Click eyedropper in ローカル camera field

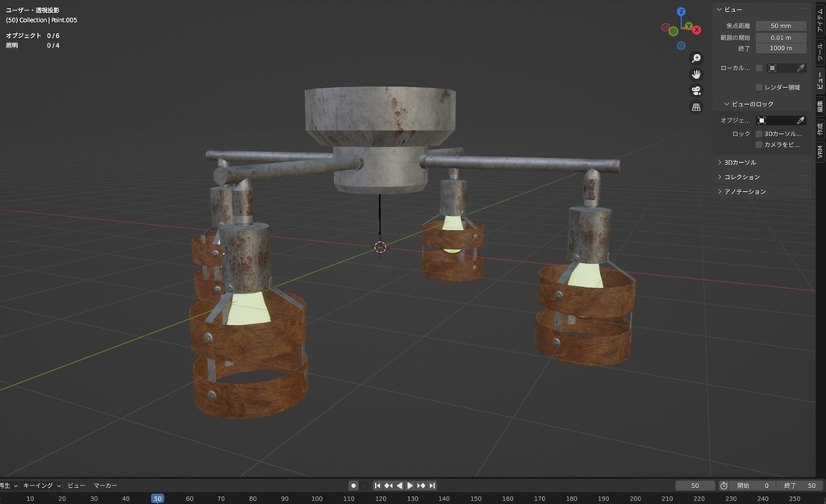[x=800, y=68]
